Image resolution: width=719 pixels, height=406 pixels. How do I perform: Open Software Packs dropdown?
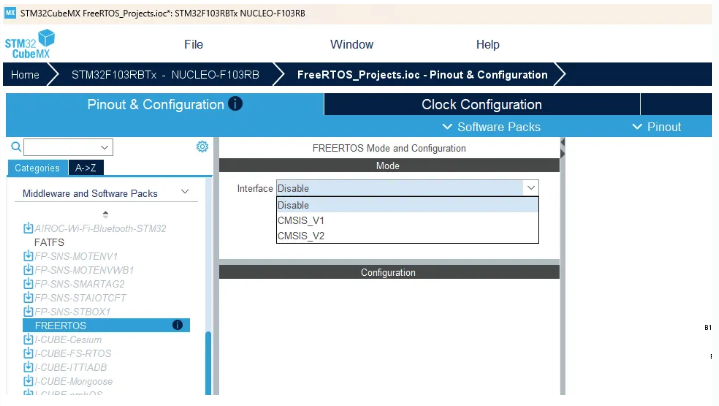(492, 127)
